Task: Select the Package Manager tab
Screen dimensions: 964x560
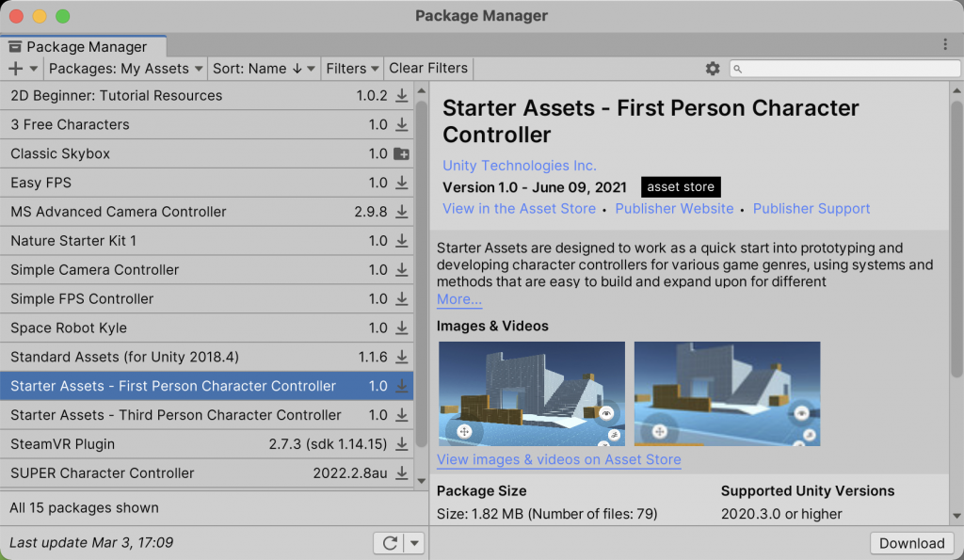Action: 85,46
